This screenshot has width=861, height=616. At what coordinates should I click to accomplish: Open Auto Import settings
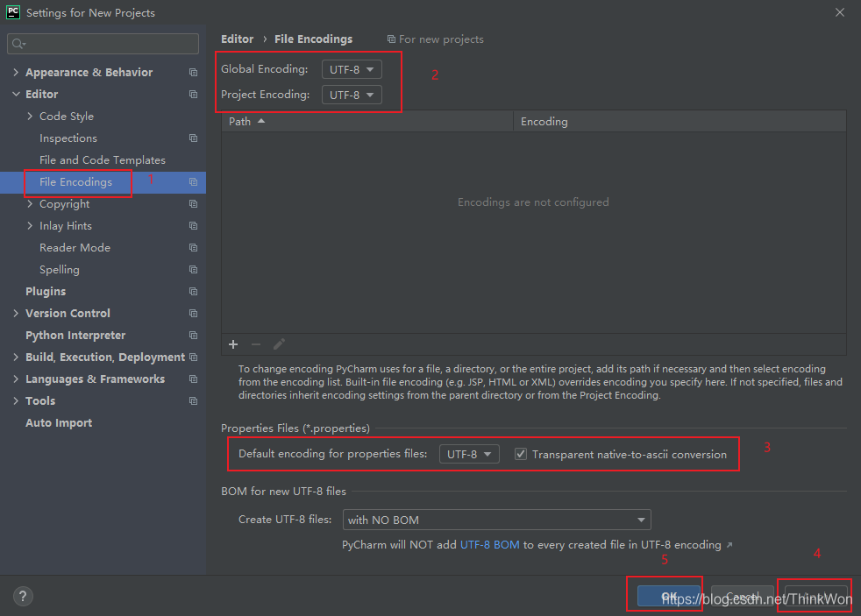tap(59, 423)
